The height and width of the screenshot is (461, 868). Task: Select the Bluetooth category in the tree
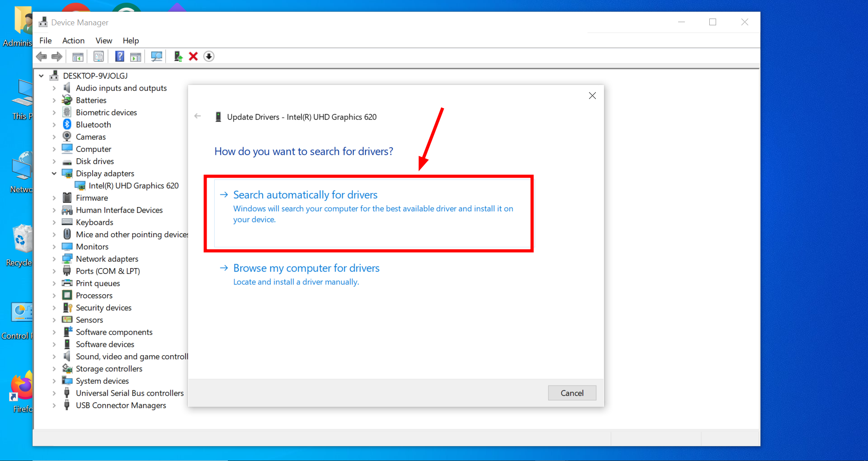(94, 124)
